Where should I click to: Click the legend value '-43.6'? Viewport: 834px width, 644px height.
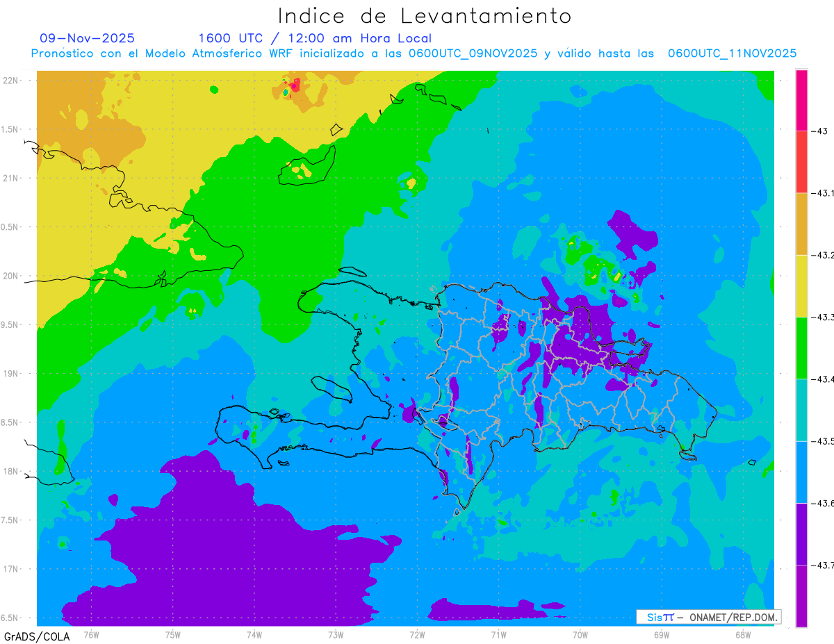coord(823,503)
